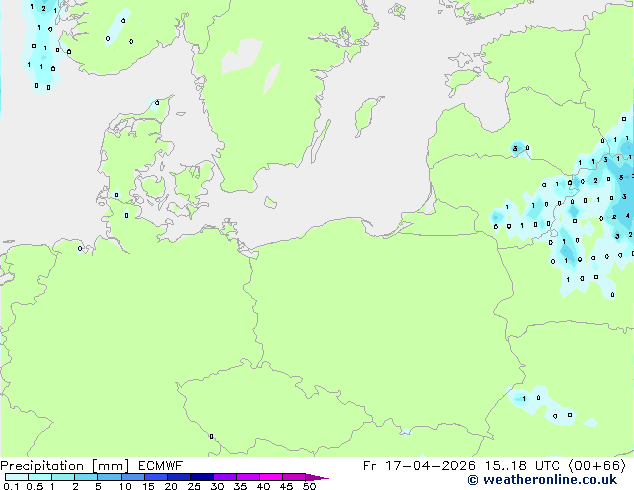The image size is (634, 490).
Task: Click the 'Fr 17-04-2026' forecast date text
Action: coord(419,466)
